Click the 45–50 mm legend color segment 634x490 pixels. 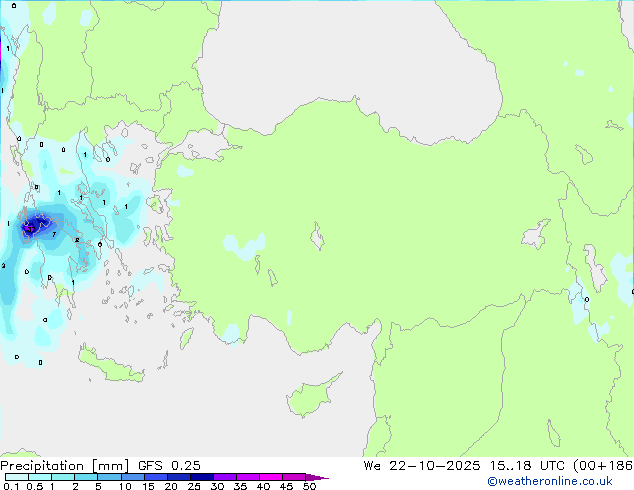(x=294, y=477)
